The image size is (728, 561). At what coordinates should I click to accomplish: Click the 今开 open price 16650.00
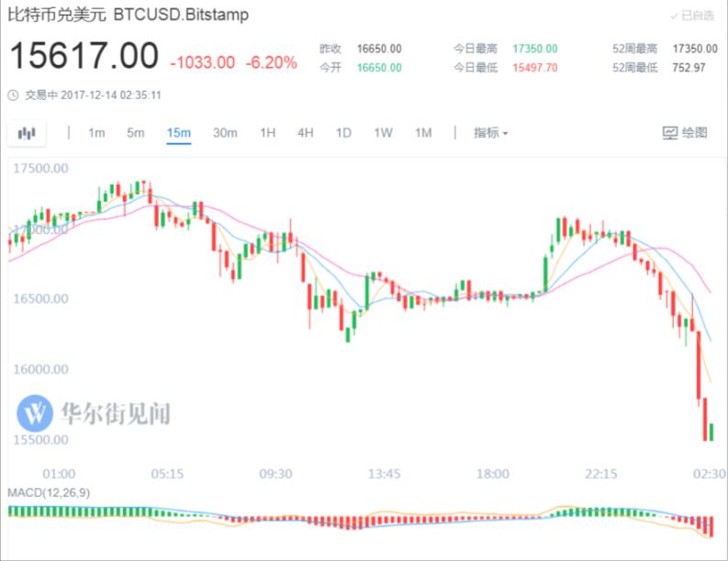[x=379, y=68]
